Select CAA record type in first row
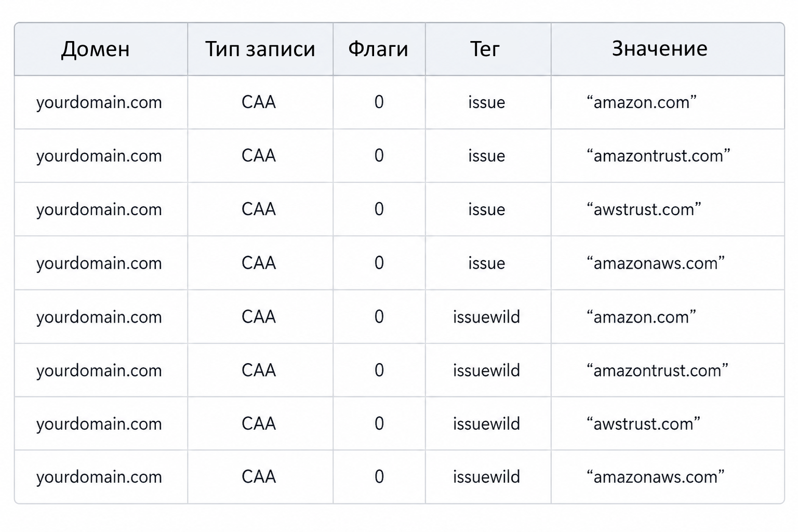This screenshot has height=532, width=798. [x=259, y=102]
